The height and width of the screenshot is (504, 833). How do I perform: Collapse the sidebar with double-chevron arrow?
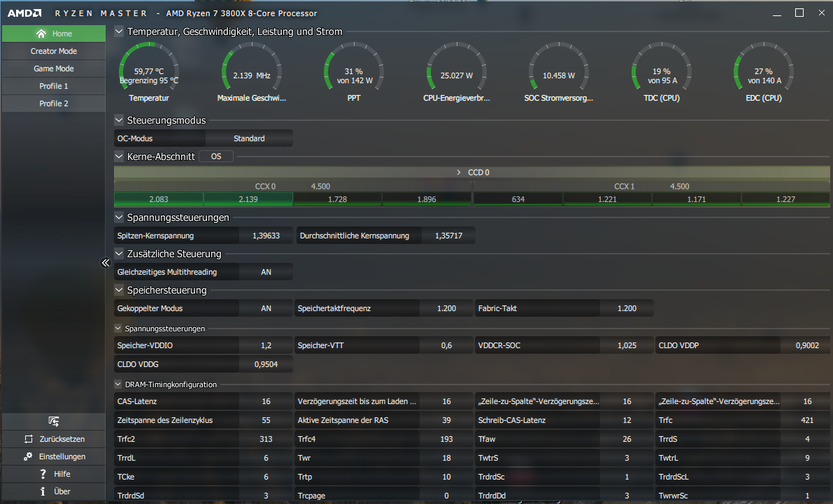(x=105, y=263)
